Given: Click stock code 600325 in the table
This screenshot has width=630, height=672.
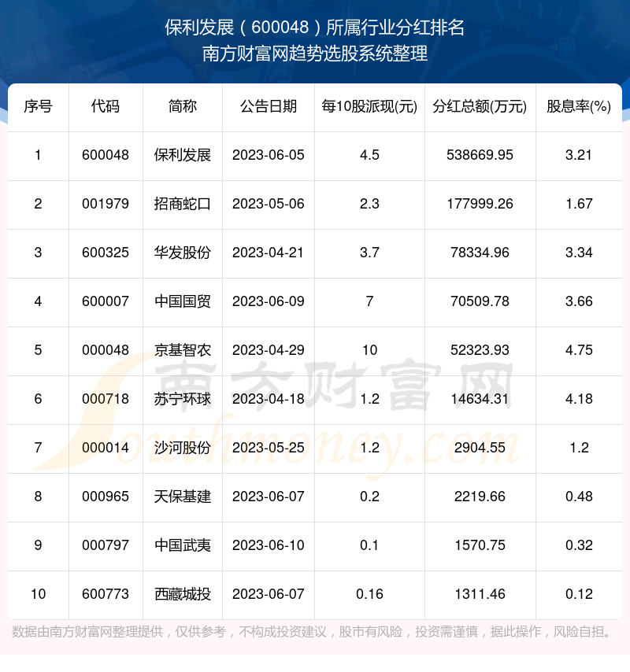Looking at the screenshot, I should pyautogui.click(x=106, y=253).
